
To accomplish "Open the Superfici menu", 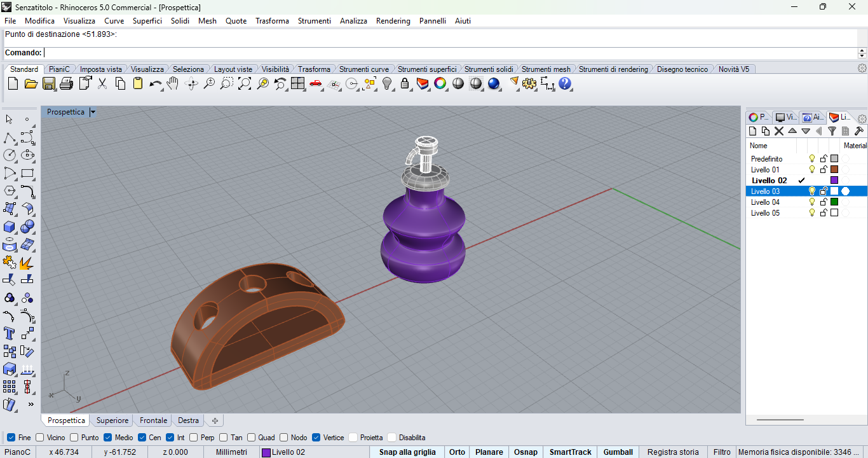I will (x=147, y=21).
